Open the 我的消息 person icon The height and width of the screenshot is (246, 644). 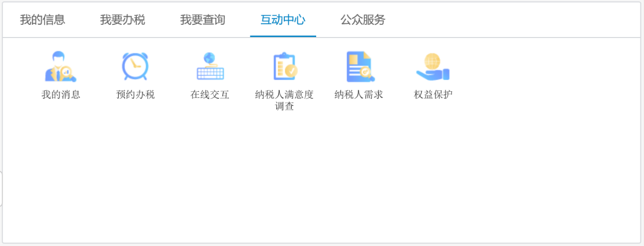click(x=60, y=67)
